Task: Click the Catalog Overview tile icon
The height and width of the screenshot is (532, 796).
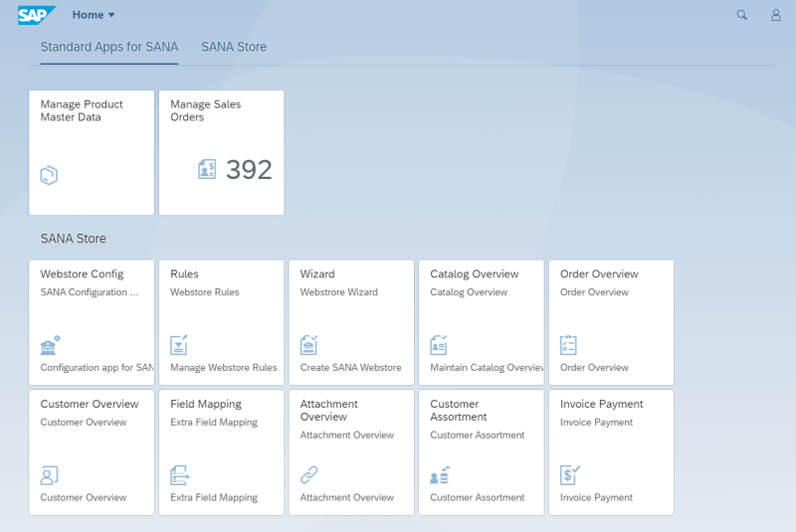Action: click(439, 345)
